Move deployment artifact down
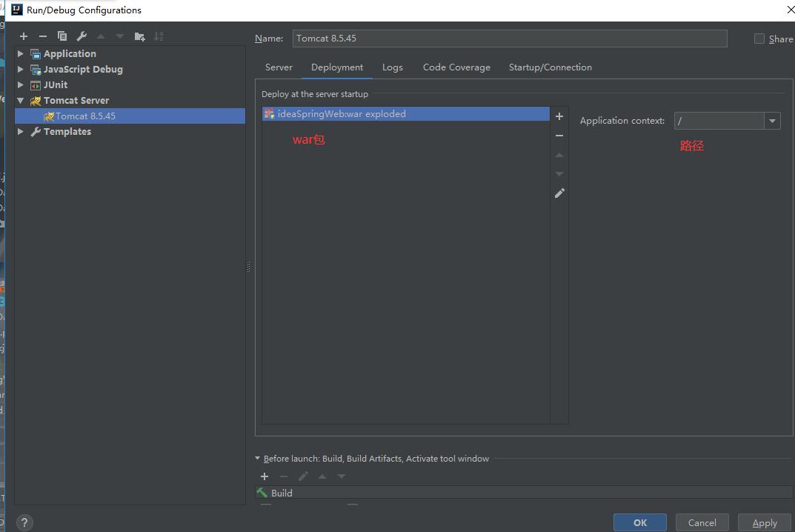 tap(559, 174)
